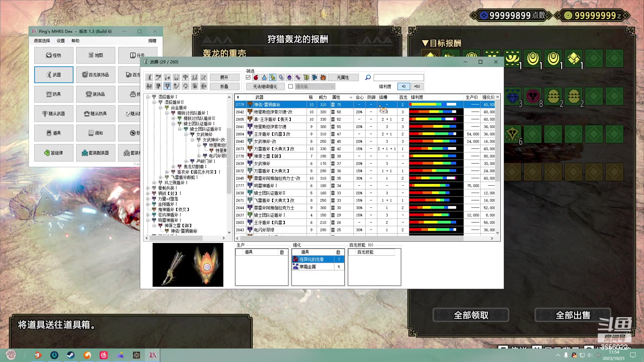Open the 地图 section in MHRS Dex
This screenshot has height=362, width=644.
[x=96, y=55]
